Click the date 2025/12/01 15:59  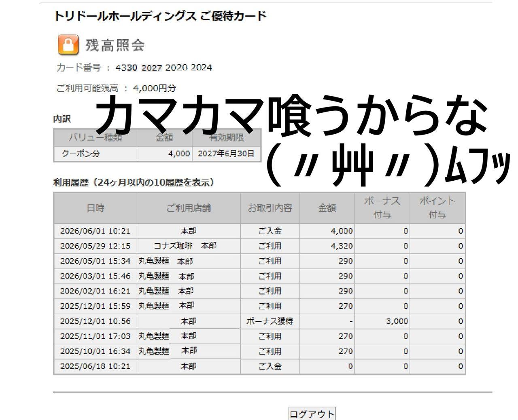coord(96,306)
